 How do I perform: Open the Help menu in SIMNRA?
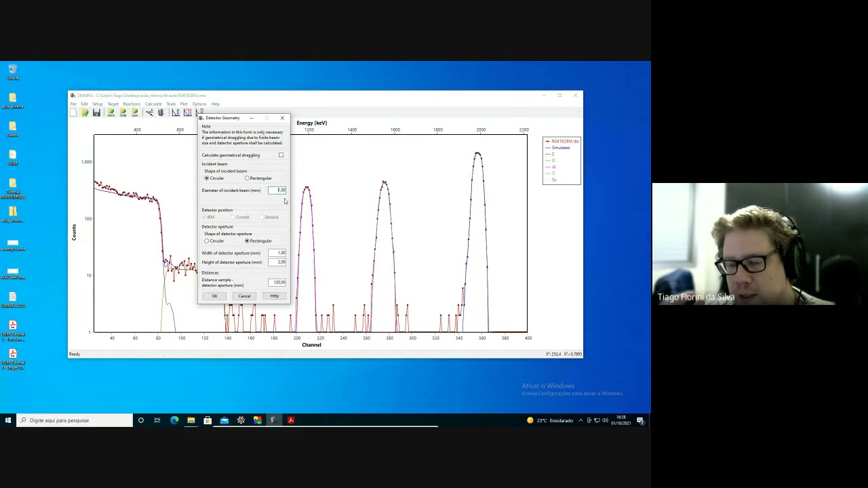215,104
